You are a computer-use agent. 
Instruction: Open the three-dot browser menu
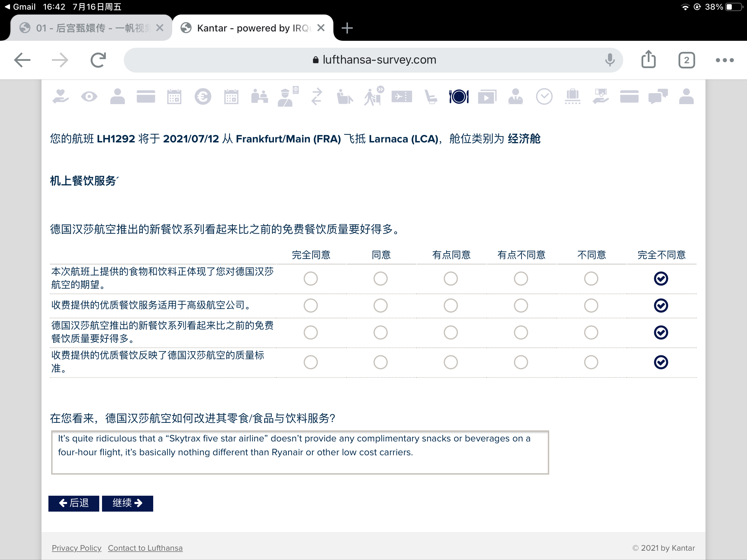(x=725, y=60)
